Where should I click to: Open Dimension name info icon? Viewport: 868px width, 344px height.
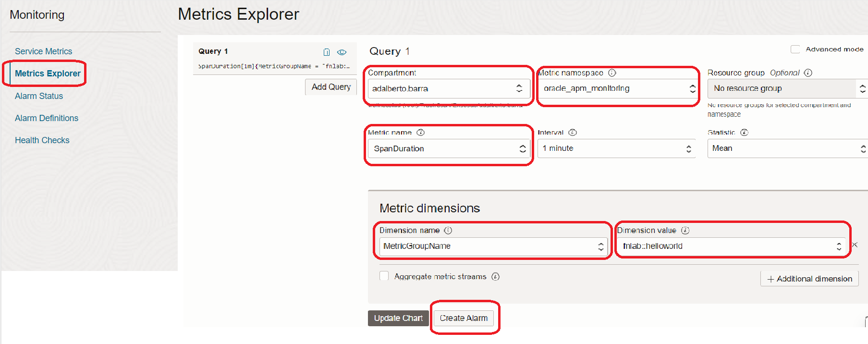tap(448, 231)
